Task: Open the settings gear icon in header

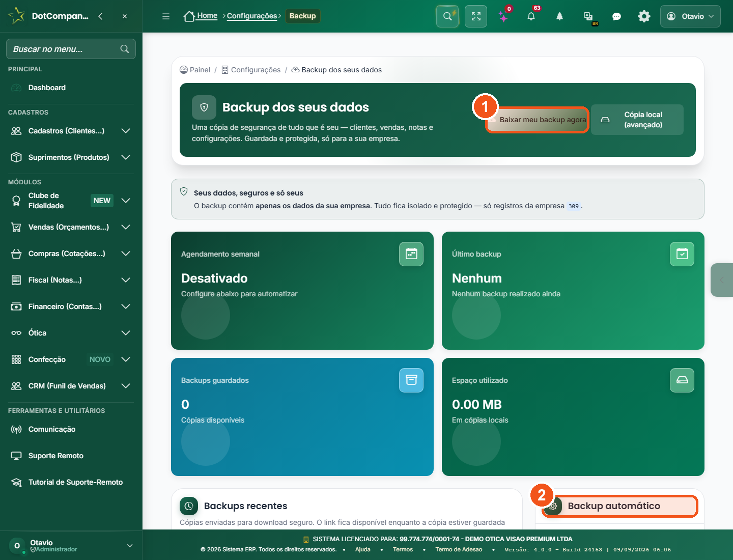Action: coord(644,16)
